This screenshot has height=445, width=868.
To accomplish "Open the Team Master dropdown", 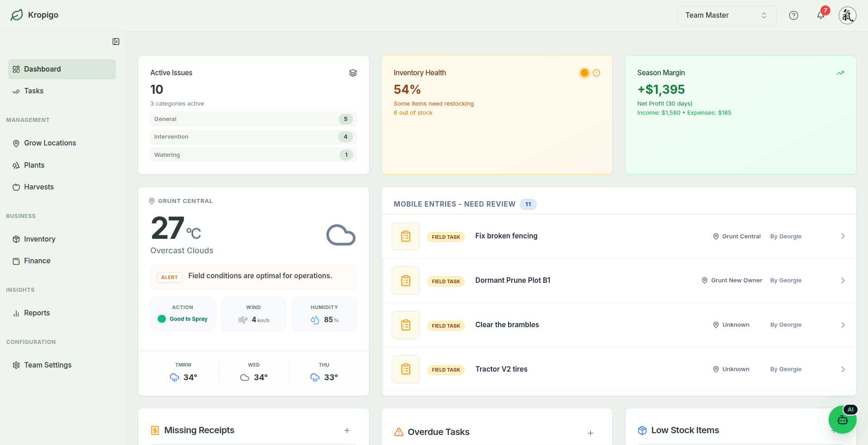I will point(726,15).
